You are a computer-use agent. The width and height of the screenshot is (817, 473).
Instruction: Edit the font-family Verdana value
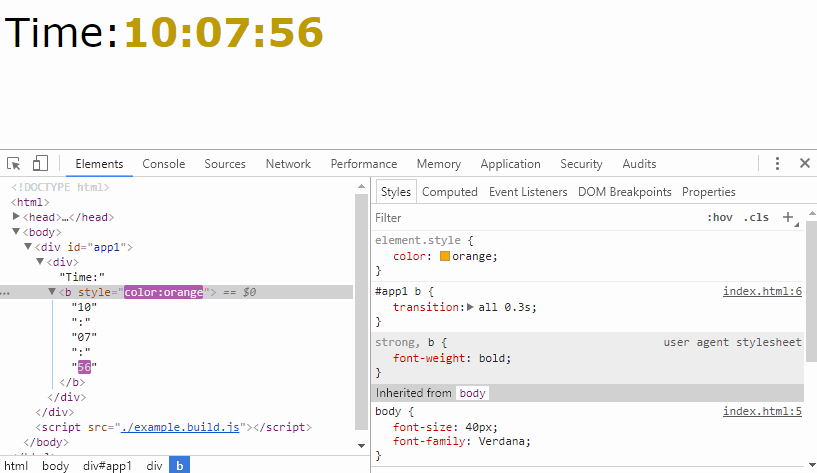coord(502,441)
